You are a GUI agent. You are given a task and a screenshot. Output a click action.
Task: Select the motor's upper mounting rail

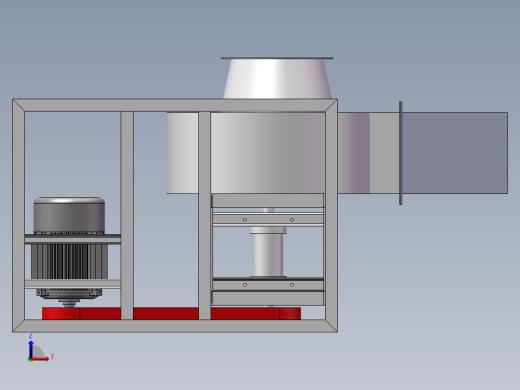[x=73, y=239]
